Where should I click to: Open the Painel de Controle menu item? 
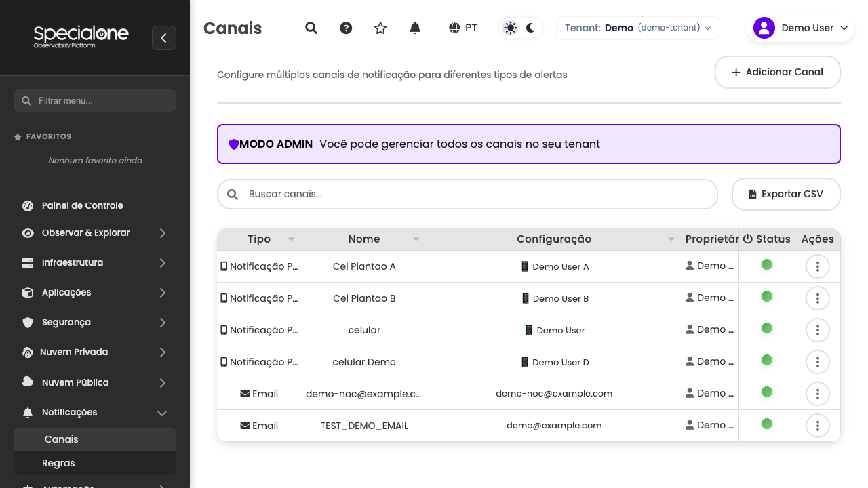tap(95, 205)
